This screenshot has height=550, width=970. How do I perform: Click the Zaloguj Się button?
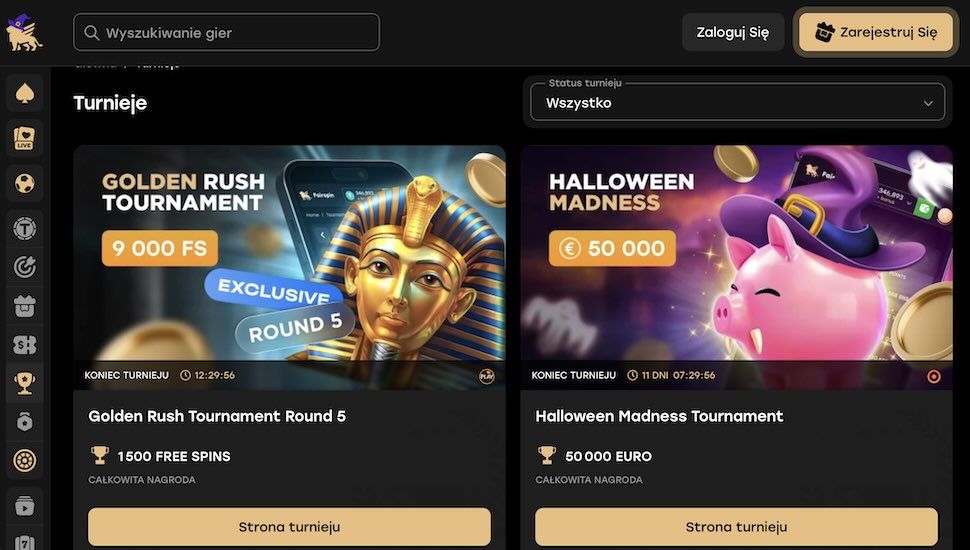point(733,32)
